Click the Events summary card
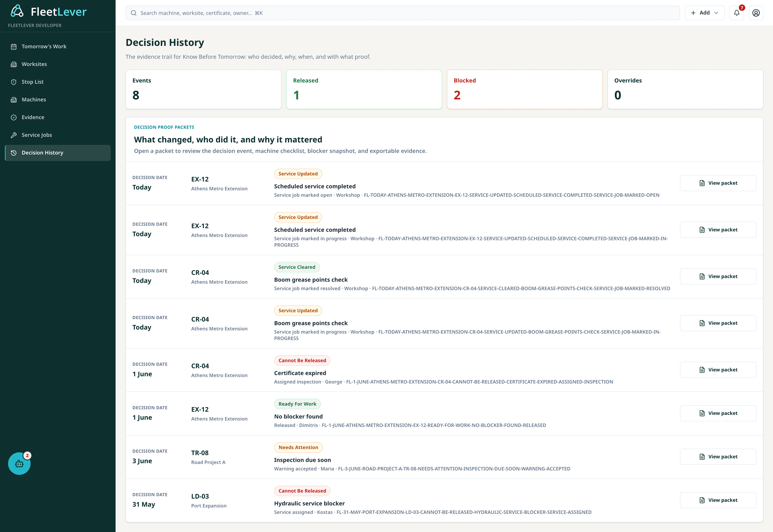 tap(204, 89)
